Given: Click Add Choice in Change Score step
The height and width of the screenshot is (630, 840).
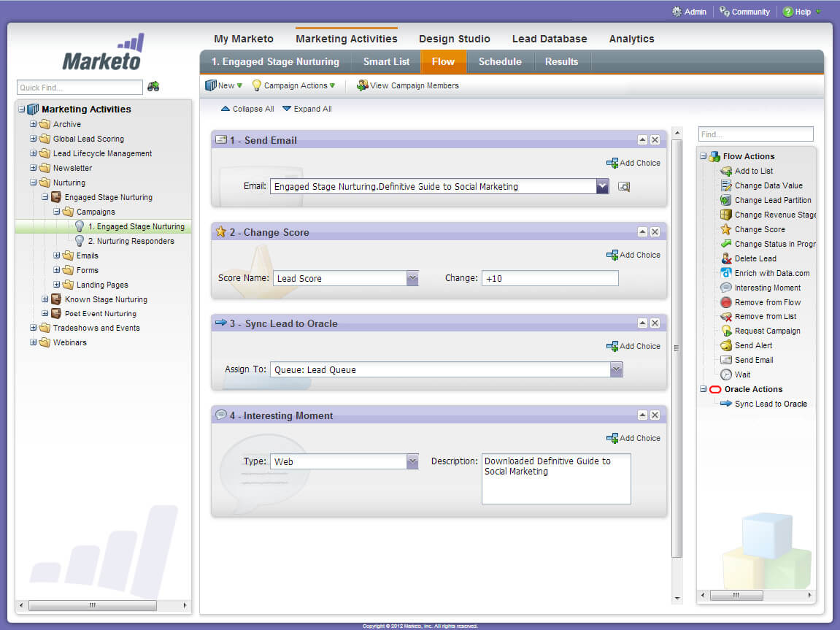Looking at the screenshot, I should 633,255.
